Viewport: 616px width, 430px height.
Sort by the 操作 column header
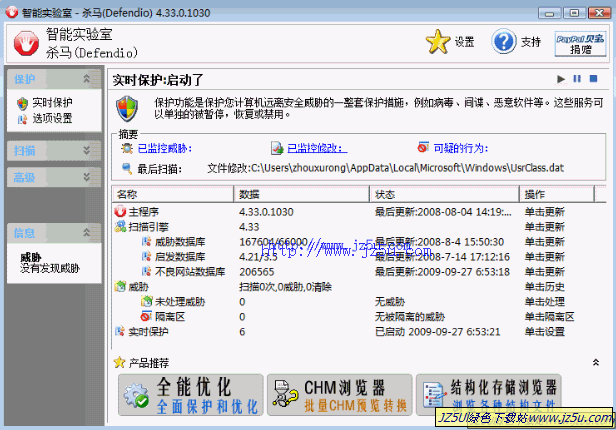[x=557, y=194]
